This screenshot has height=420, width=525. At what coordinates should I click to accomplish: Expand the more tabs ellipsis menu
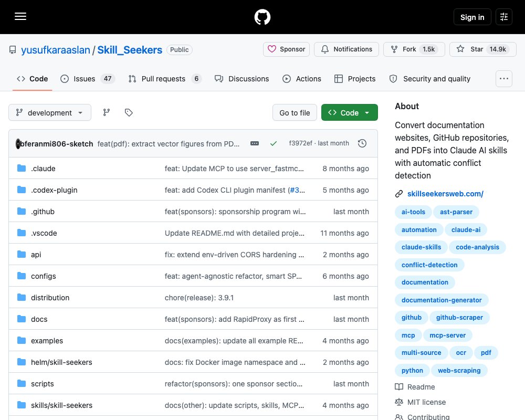503,79
